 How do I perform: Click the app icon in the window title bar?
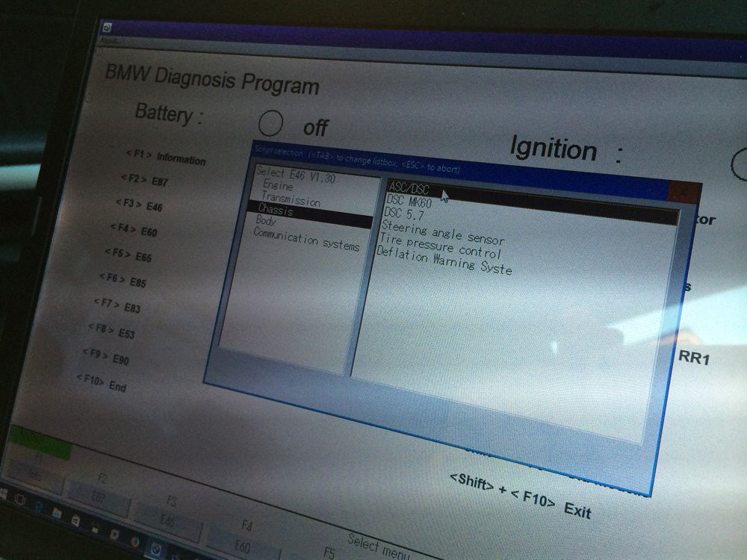[x=107, y=28]
